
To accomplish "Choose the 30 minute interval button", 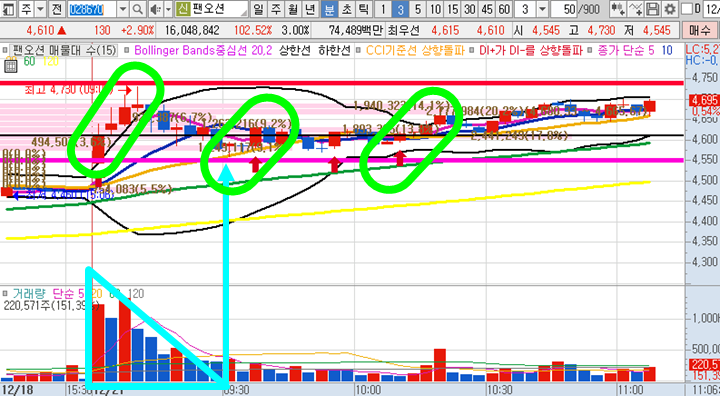I will (469, 9).
